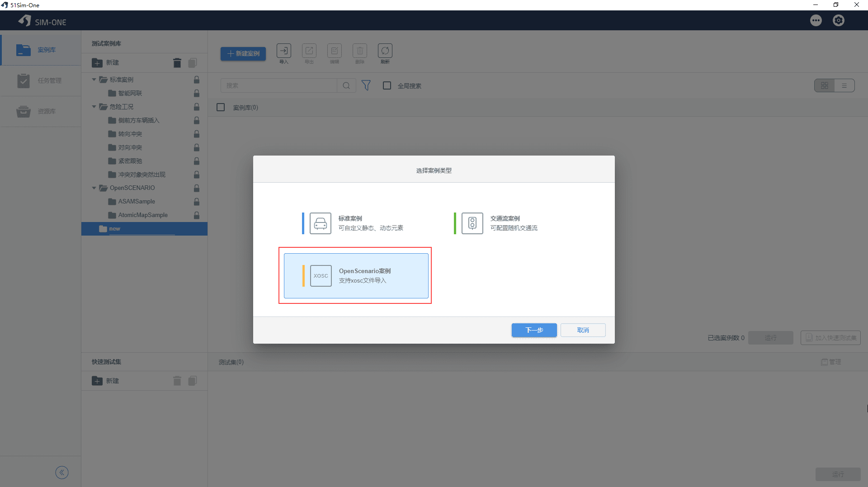The width and height of the screenshot is (868, 487).
Task: Select the 冲突对象突然出现 folder
Action: [x=137, y=175]
